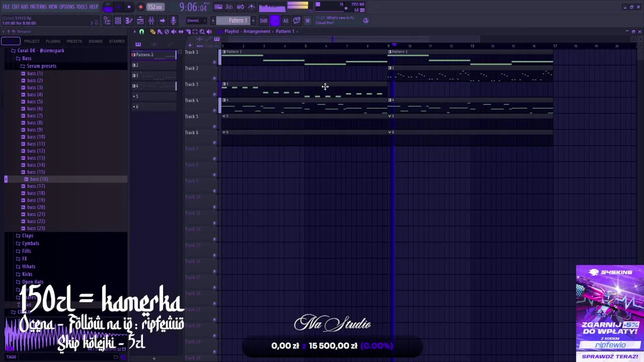Mute Track 4 with its green dot
Viewport: 644px width, 362px height.
(215, 111)
